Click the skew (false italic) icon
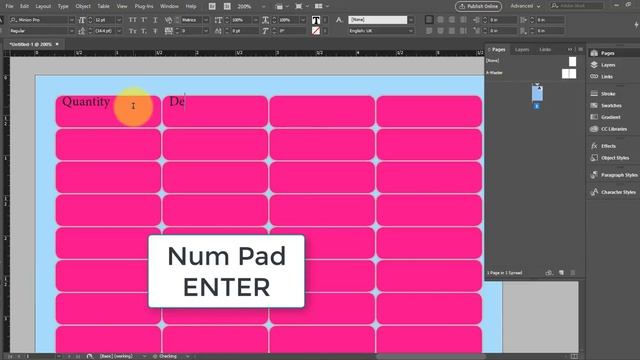The width and height of the screenshot is (640, 360). (265, 31)
